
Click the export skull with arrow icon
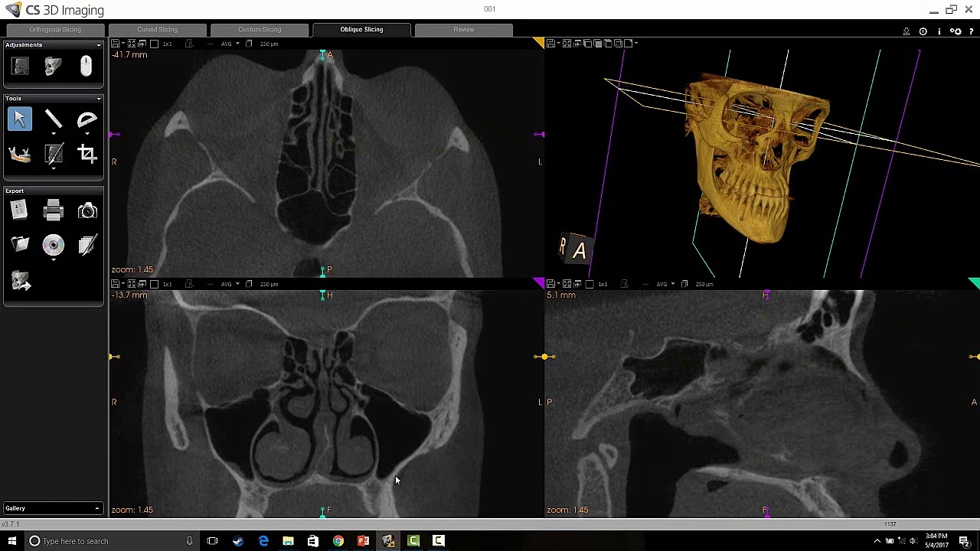pyautogui.click(x=21, y=282)
